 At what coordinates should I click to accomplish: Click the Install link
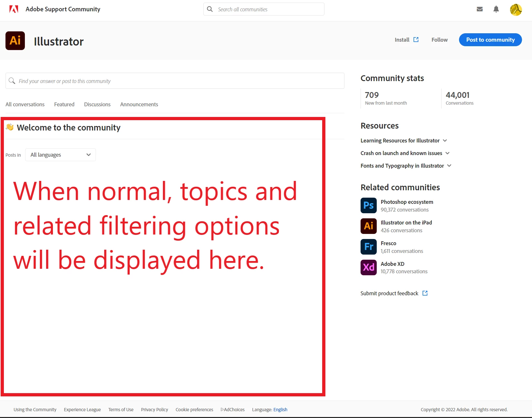(402, 40)
